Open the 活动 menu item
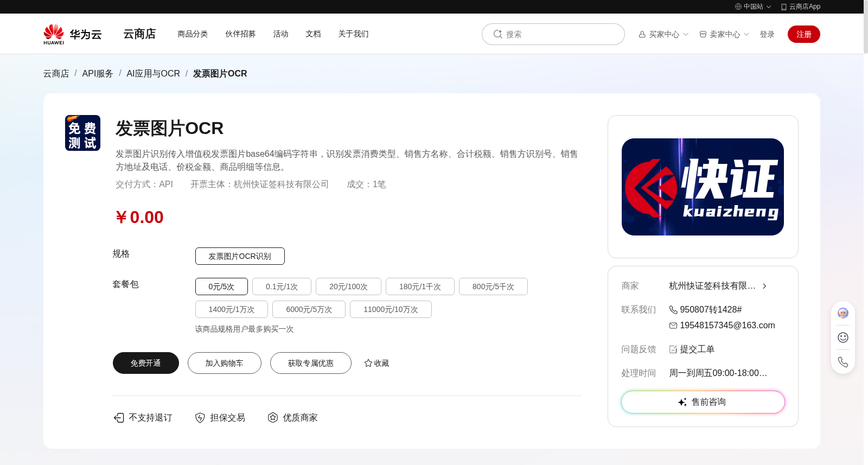Screen dimensions: 868x465 click(x=280, y=34)
